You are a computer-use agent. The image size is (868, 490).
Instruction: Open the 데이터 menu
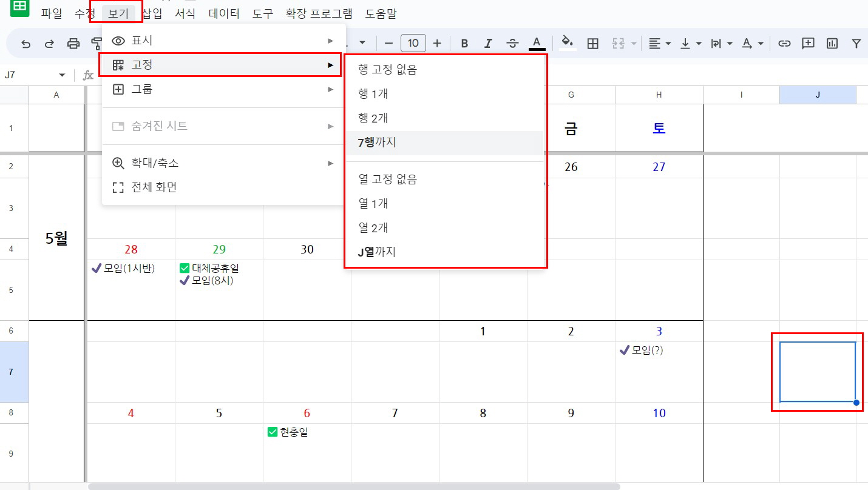225,13
